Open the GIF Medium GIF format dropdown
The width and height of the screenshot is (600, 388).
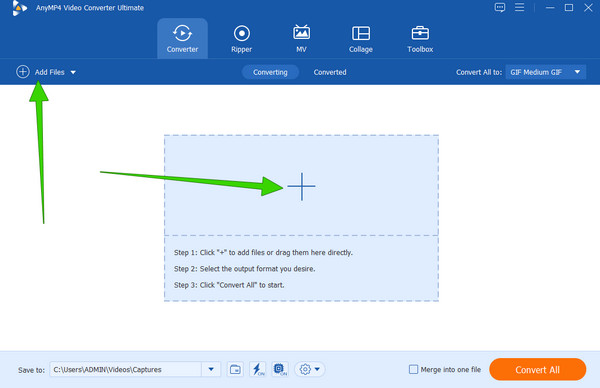[546, 72]
